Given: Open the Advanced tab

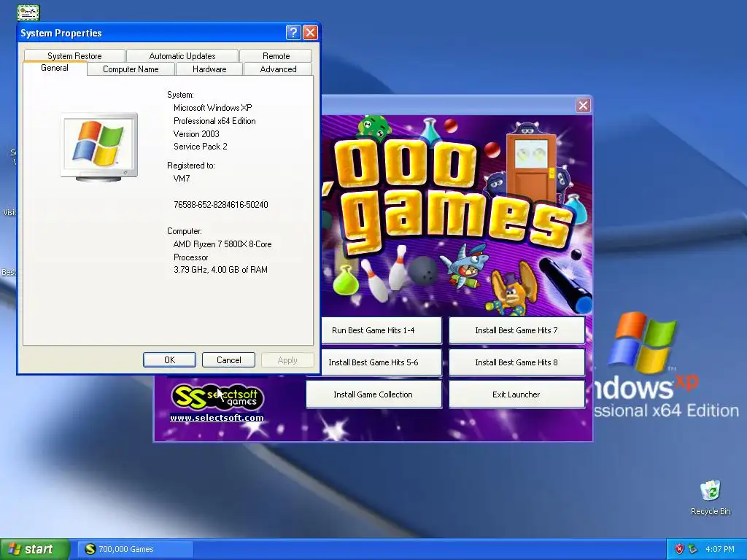Looking at the screenshot, I should (278, 69).
